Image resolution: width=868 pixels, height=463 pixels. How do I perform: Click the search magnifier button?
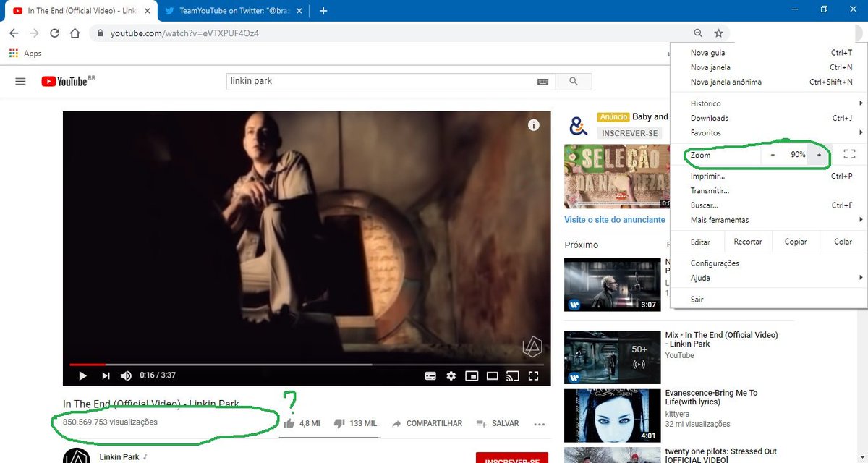(574, 82)
